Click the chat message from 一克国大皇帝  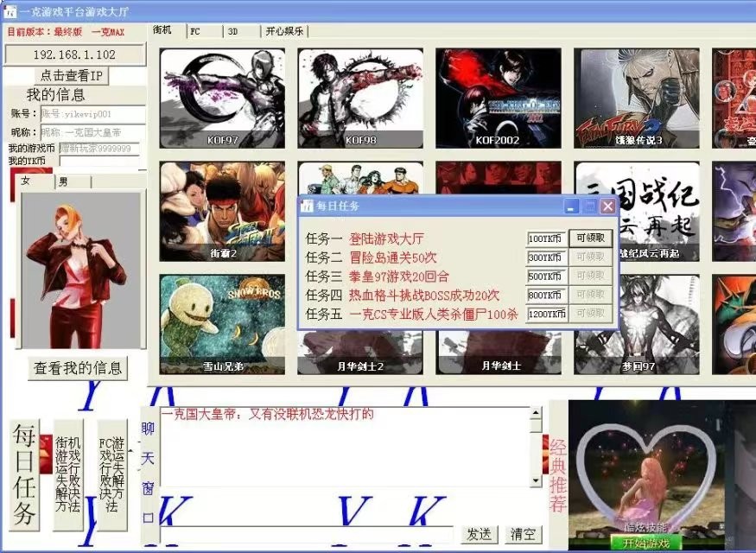pos(268,414)
